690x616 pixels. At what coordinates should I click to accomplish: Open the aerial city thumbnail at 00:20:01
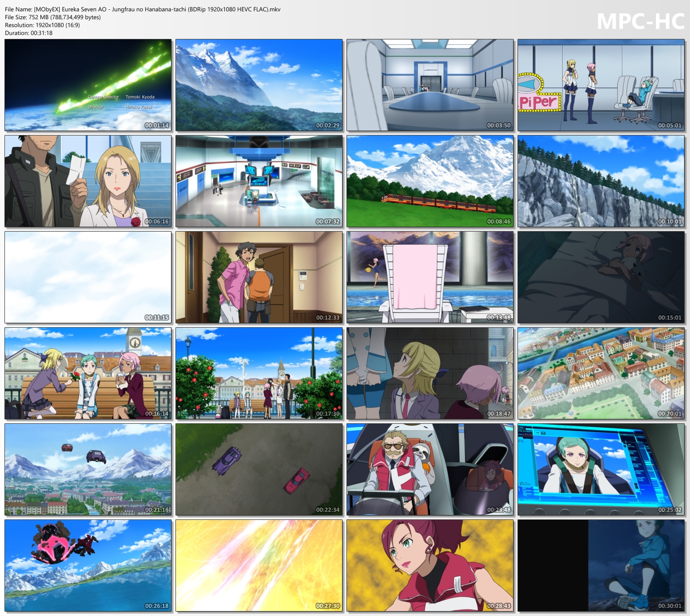pos(601,373)
